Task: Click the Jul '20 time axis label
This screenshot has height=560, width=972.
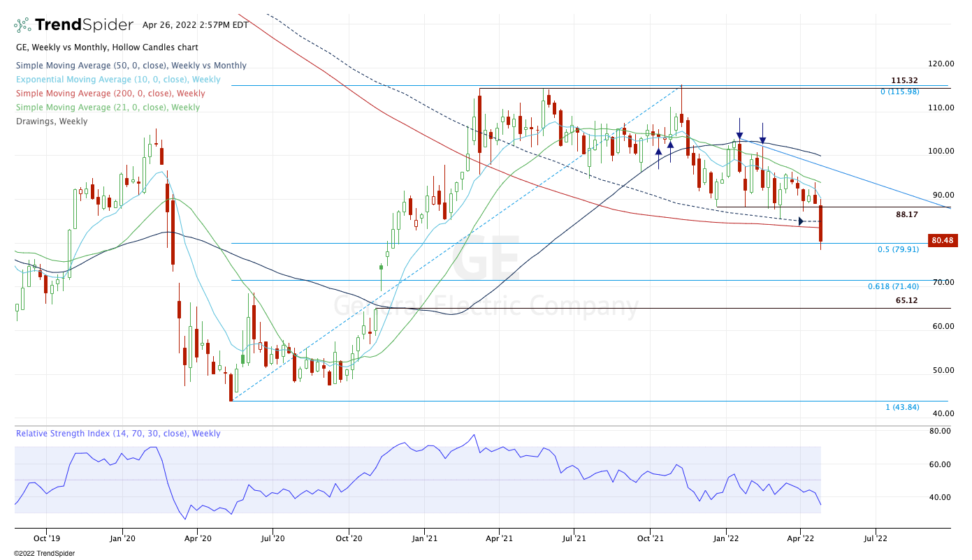Action: 273,539
